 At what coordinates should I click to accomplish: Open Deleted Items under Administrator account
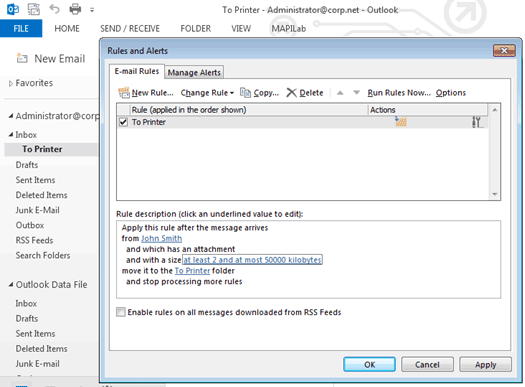(x=41, y=195)
